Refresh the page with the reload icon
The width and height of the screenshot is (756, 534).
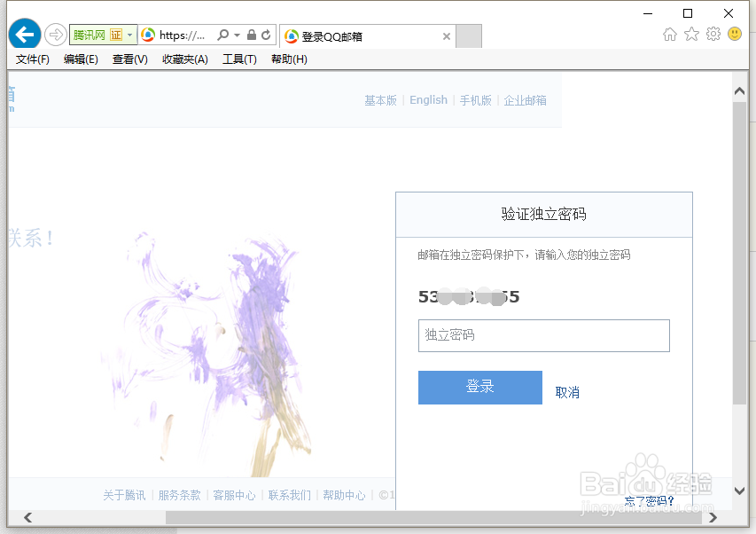266,35
